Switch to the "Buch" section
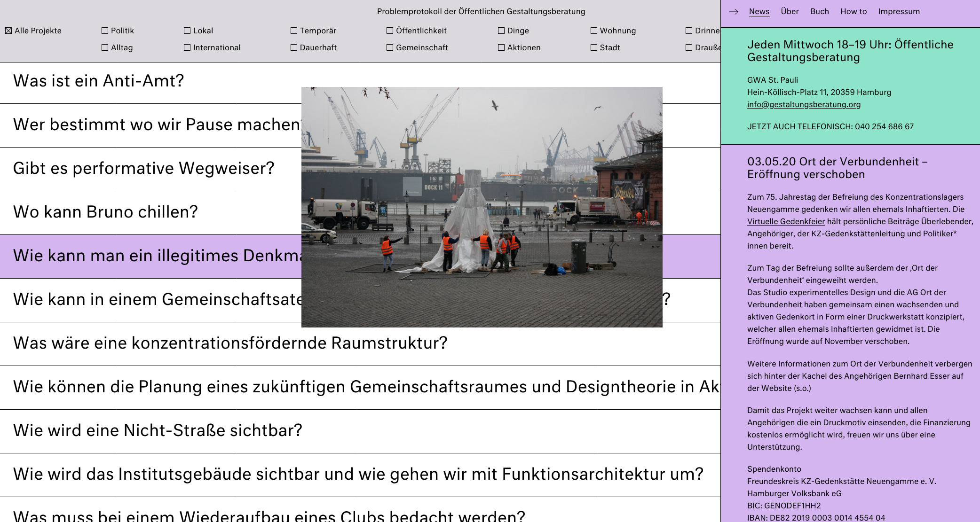 pos(819,11)
